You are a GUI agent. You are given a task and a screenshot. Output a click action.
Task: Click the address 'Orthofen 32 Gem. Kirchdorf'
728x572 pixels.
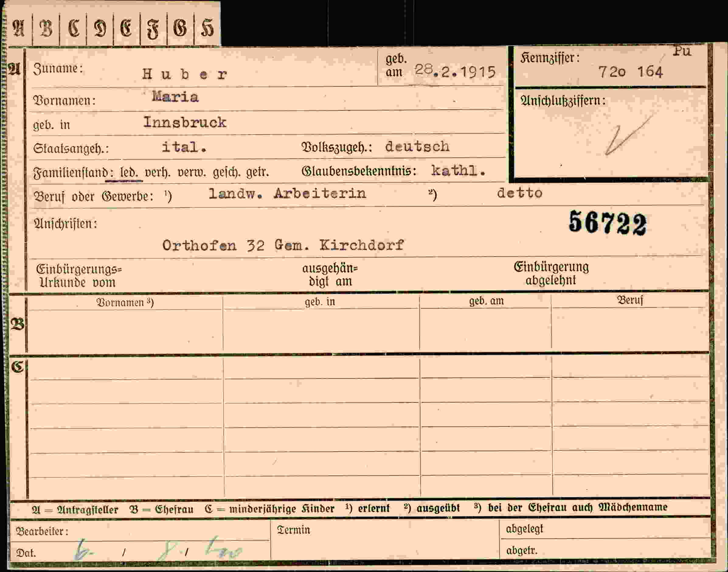click(283, 246)
